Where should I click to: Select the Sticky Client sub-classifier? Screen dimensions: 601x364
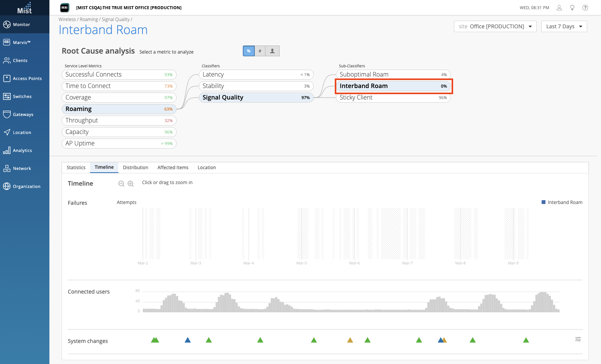click(393, 98)
